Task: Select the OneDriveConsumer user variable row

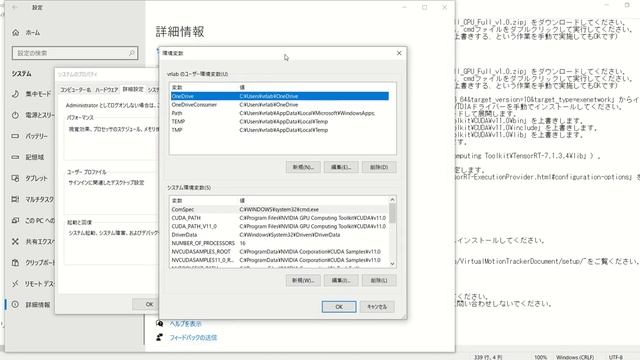Action: [280, 105]
